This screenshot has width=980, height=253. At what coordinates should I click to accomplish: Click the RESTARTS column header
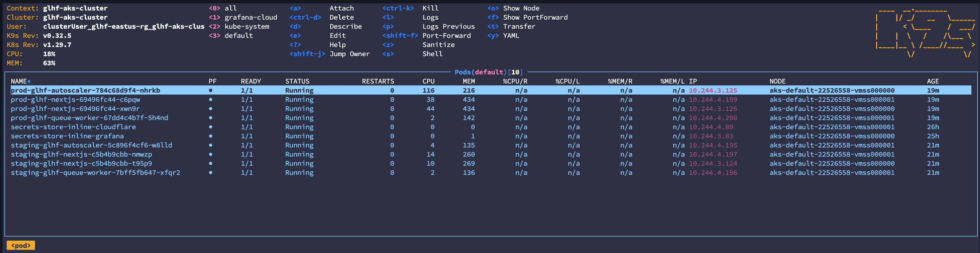click(x=378, y=81)
